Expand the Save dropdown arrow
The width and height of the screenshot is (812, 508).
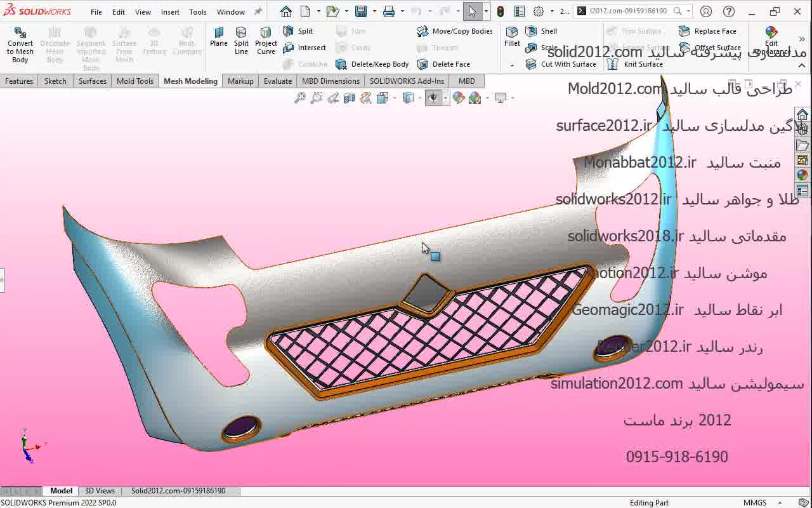point(374,11)
